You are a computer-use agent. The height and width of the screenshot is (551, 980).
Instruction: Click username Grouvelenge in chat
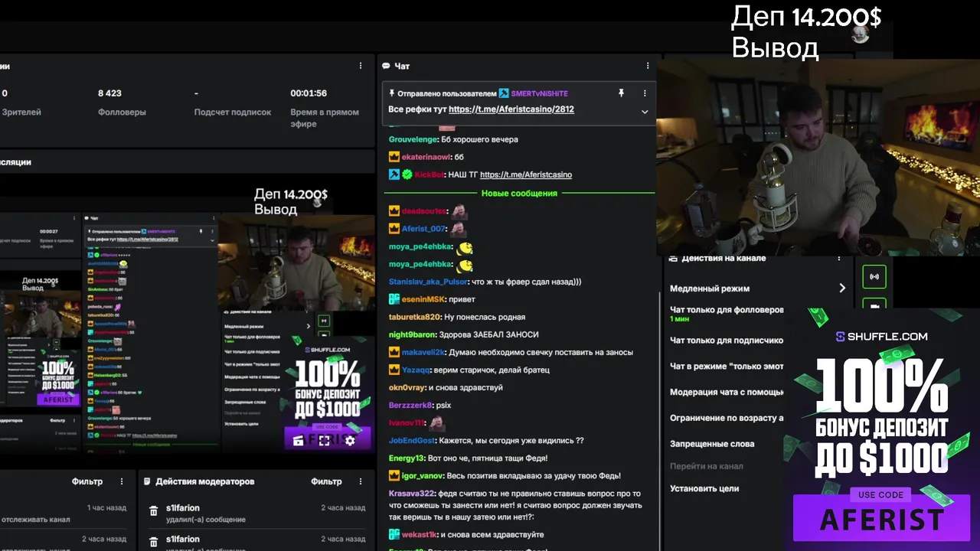(413, 139)
